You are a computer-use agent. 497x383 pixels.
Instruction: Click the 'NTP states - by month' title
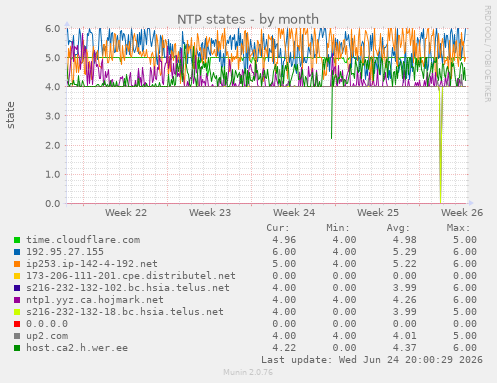248,19
